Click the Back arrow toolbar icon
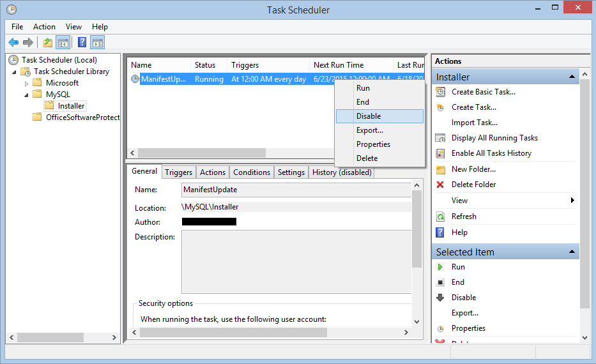596x364 pixels. [13, 42]
